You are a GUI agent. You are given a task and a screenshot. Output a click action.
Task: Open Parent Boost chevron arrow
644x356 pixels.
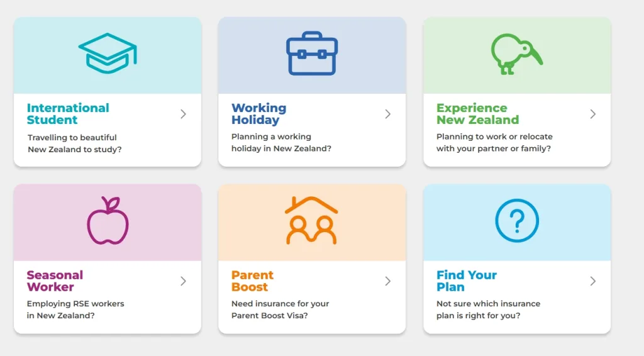387,281
